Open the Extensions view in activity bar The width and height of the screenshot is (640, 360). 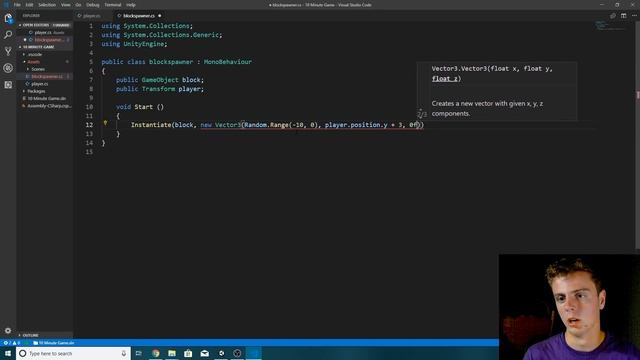click(x=8, y=85)
